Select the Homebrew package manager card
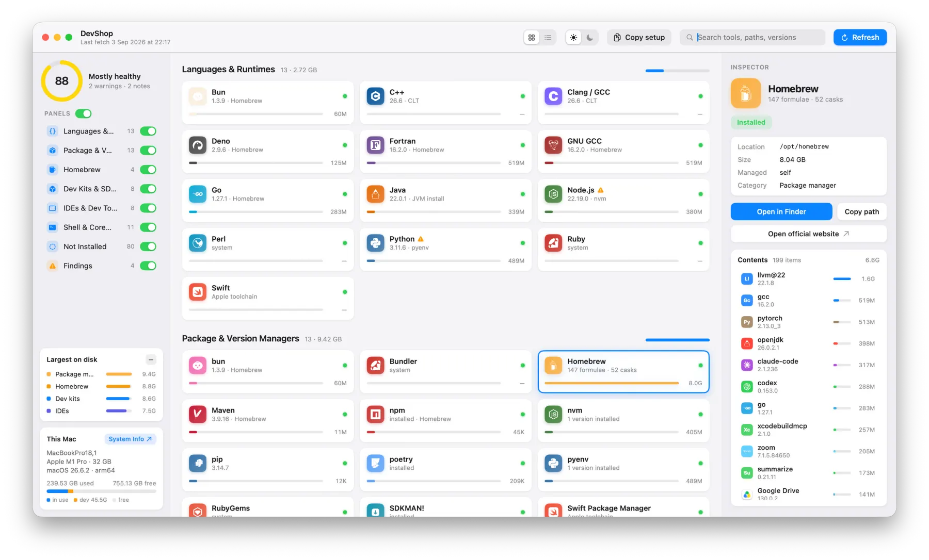929x560 pixels. 623,372
